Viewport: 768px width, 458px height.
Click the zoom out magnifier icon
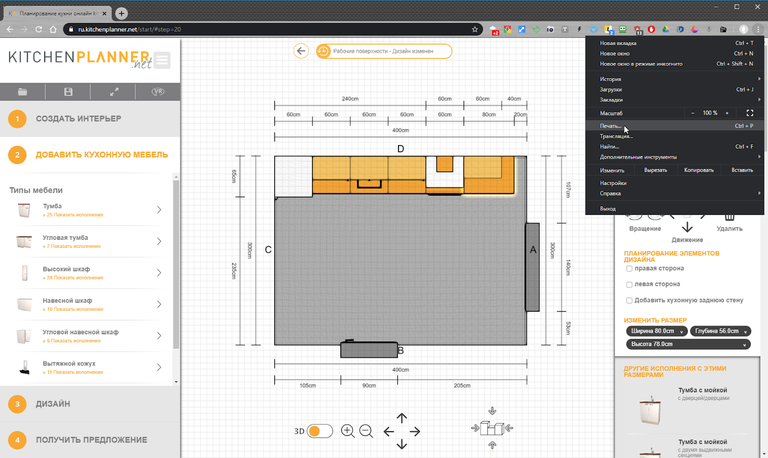click(x=366, y=431)
